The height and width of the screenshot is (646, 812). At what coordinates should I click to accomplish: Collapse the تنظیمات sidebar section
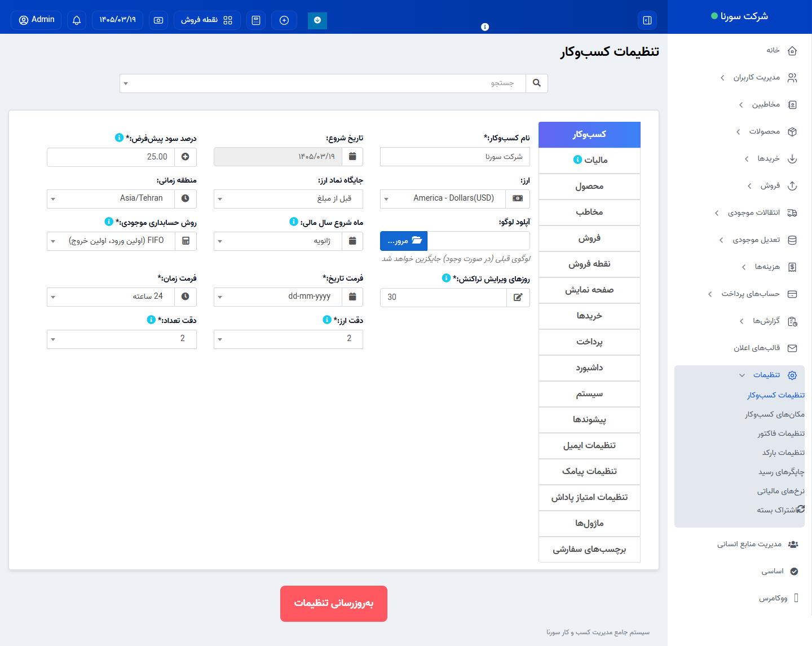tap(768, 375)
